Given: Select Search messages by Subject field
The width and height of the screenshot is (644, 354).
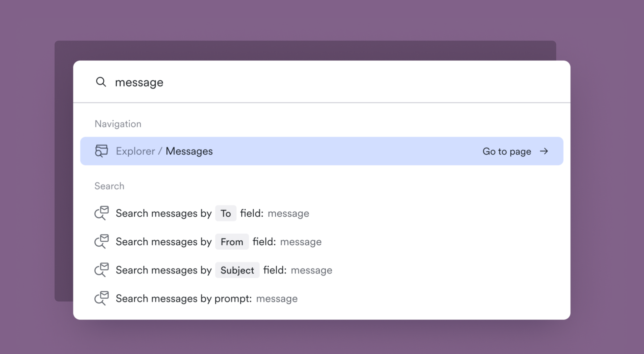Looking at the screenshot, I should pyautogui.click(x=164, y=270).
